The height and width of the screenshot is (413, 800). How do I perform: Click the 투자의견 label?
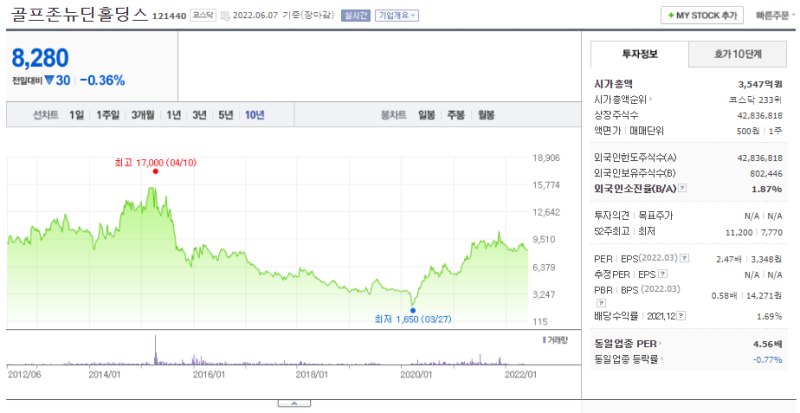pyautogui.click(x=611, y=216)
